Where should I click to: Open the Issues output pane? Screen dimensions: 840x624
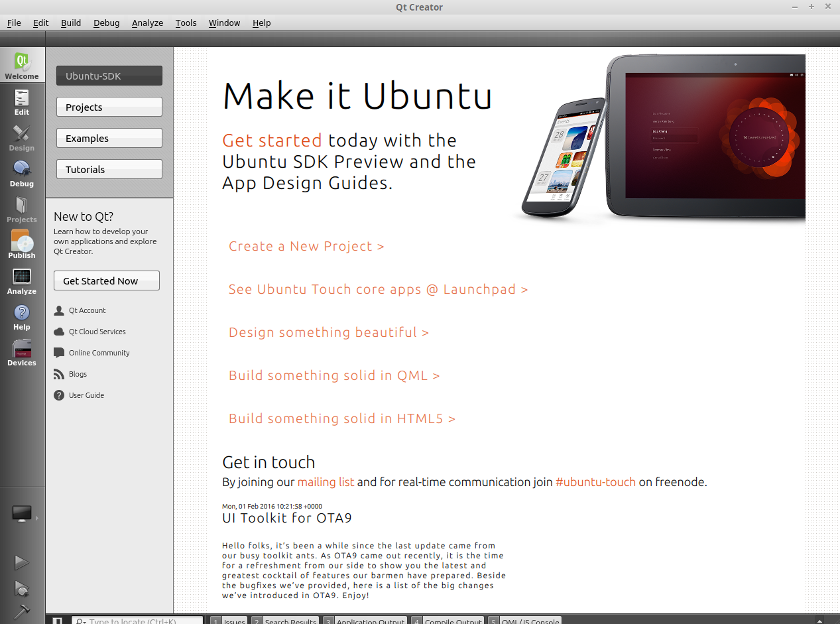click(x=229, y=621)
